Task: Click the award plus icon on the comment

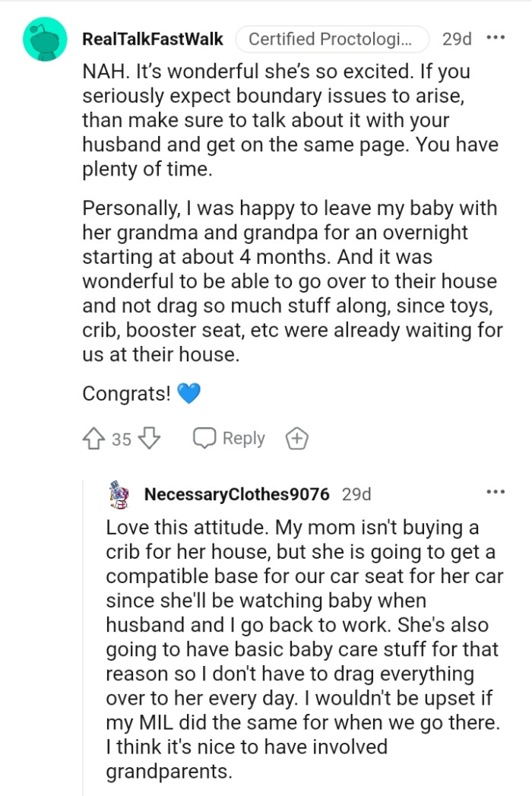Action: point(296,437)
